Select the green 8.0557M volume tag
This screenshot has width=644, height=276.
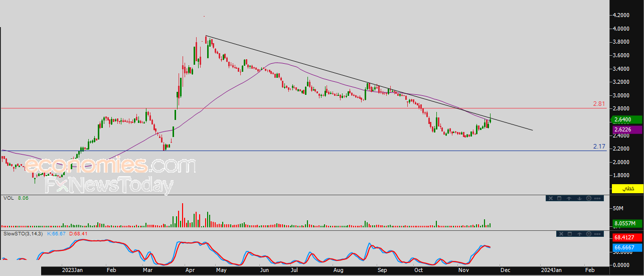click(x=627, y=223)
